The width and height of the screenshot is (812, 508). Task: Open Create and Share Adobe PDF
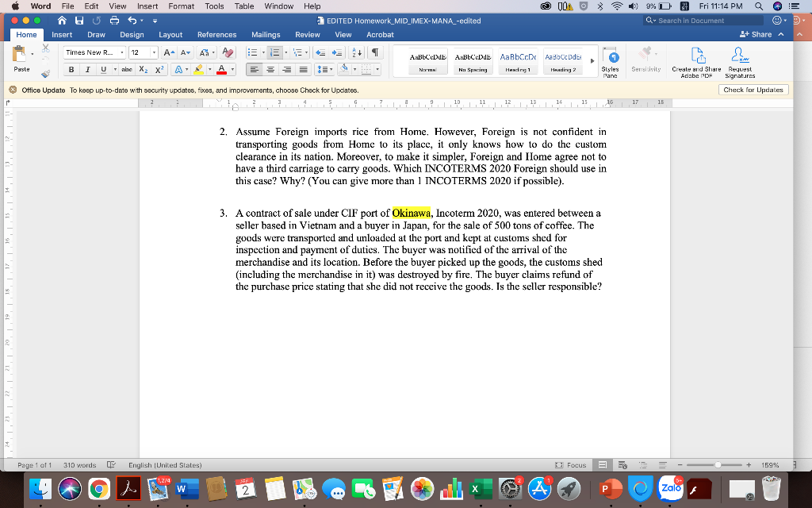(x=696, y=62)
